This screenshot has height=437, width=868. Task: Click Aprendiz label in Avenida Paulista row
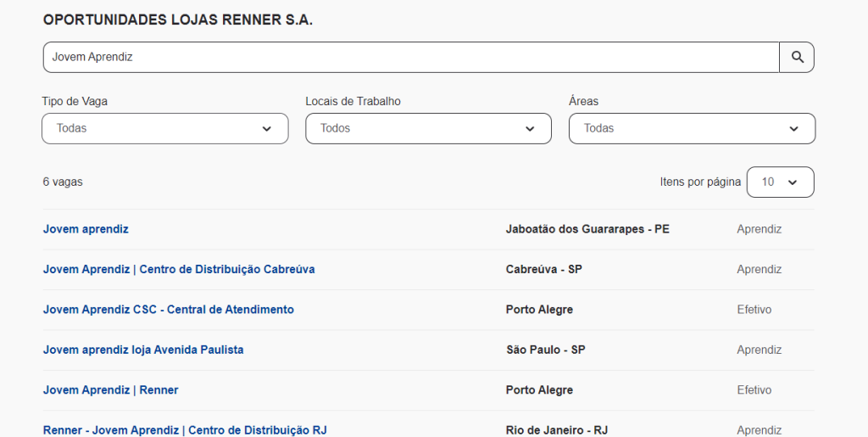click(759, 350)
